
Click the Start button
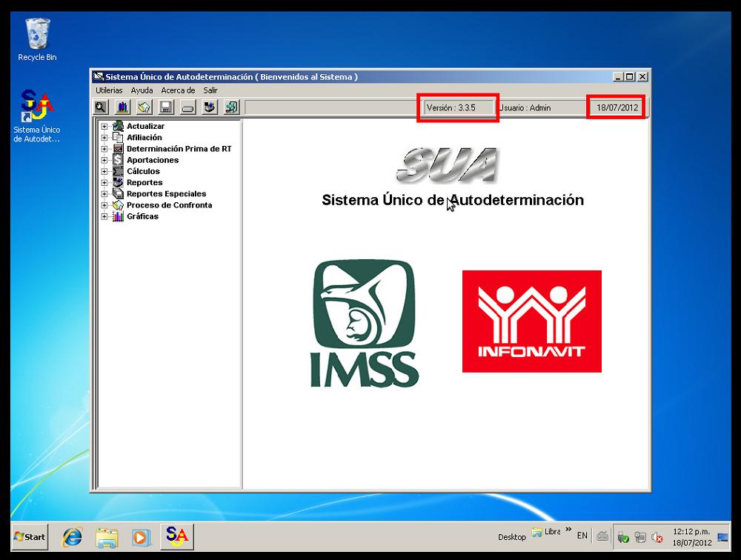(x=30, y=537)
